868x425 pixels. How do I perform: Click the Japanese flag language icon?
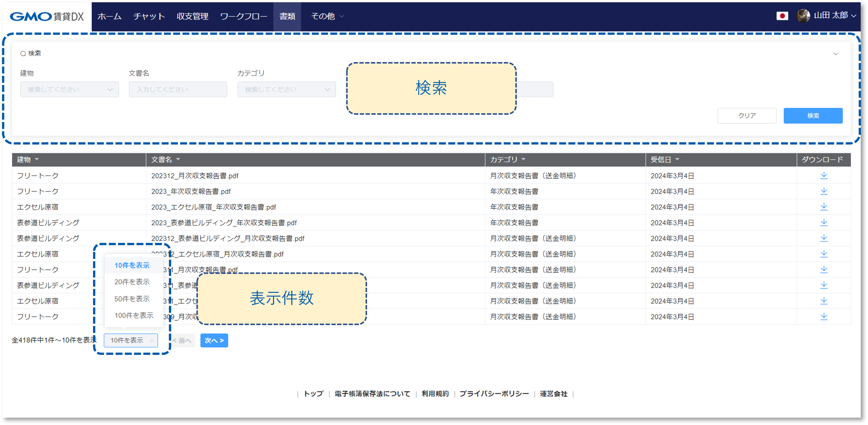click(783, 15)
